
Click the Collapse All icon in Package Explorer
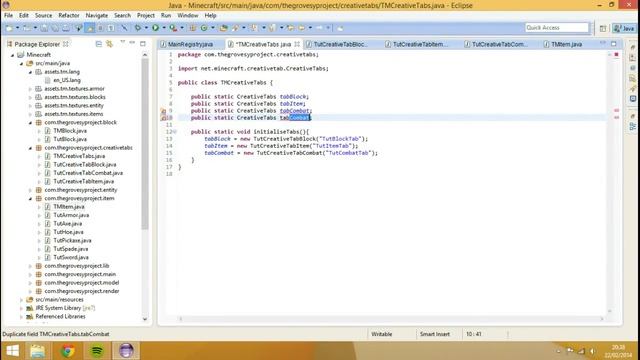(99, 44)
